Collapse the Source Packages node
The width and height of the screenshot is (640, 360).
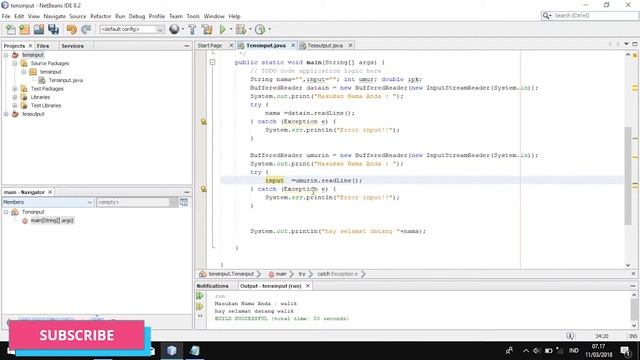tap(15, 63)
